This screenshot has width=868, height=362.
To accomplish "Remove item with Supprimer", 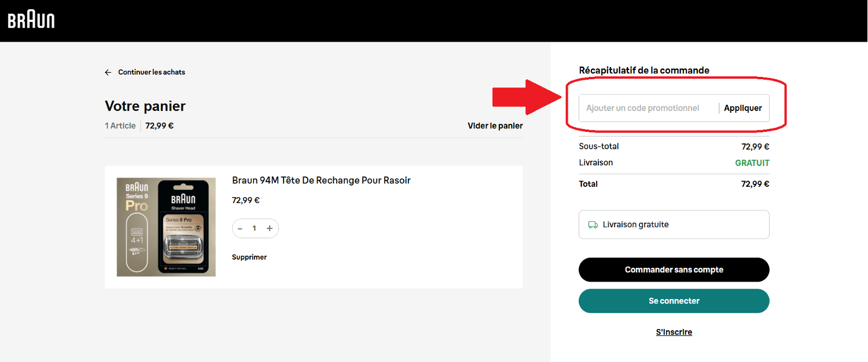I will (x=249, y=257).
